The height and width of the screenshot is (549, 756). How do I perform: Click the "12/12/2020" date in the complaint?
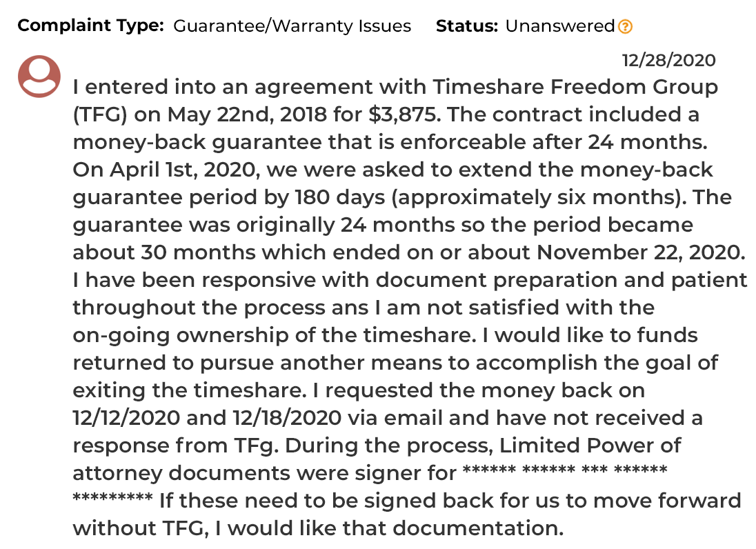tap(126, 418)
